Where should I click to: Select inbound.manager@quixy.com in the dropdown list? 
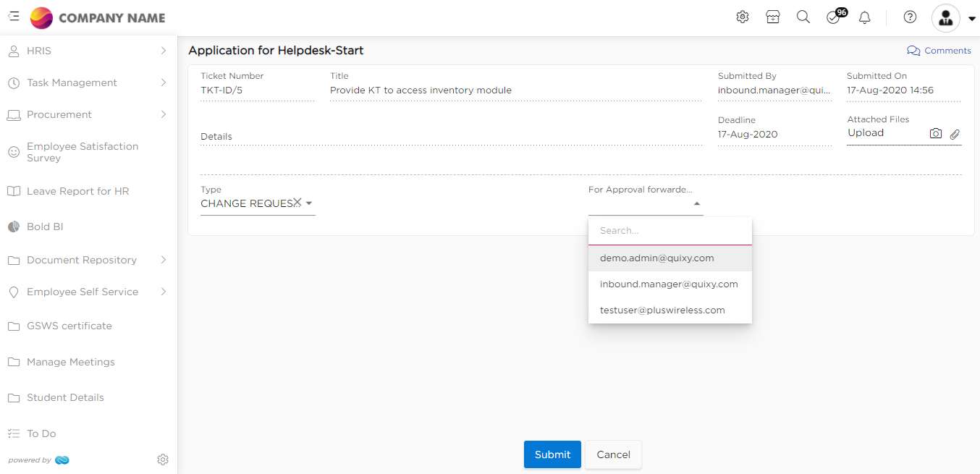tap(670, 284)
